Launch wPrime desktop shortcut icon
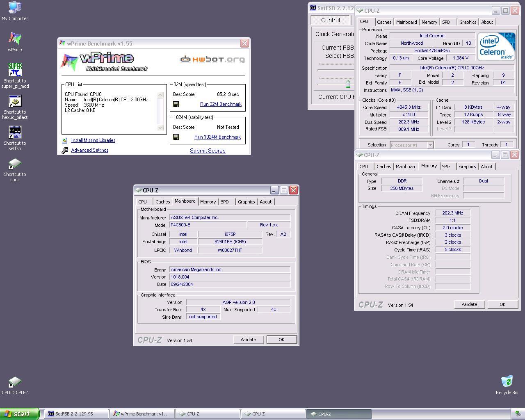 (15, 39)
